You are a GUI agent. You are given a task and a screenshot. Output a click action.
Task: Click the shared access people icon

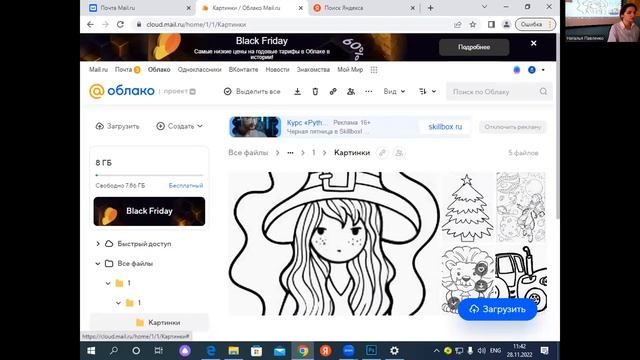click(351, 91)
